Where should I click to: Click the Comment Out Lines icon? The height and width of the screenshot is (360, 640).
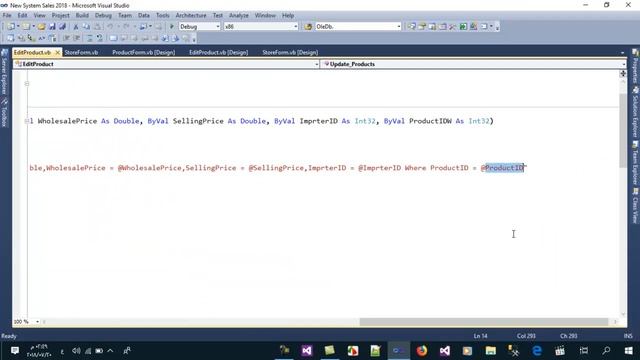coord(90,38)
